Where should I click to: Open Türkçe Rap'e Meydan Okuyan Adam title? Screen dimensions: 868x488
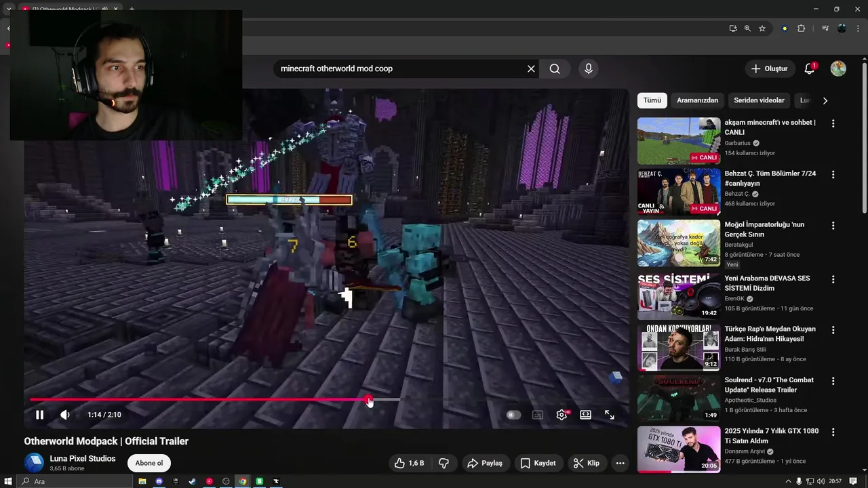click(x=770, y=333)
